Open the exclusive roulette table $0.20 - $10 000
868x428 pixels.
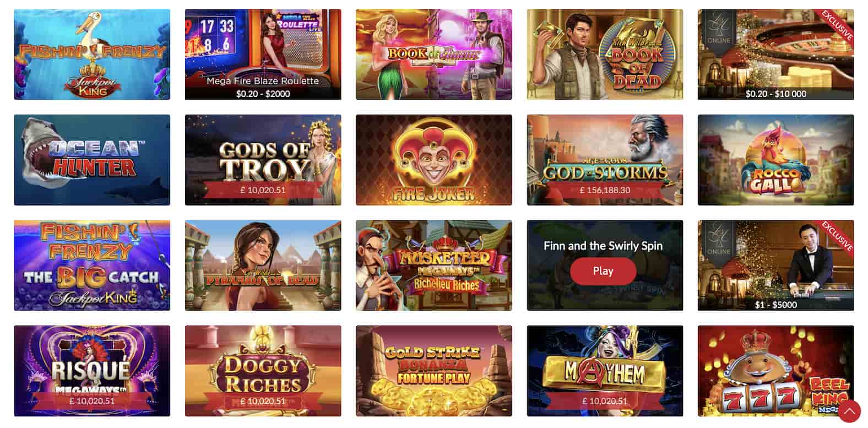pos(776,55)
